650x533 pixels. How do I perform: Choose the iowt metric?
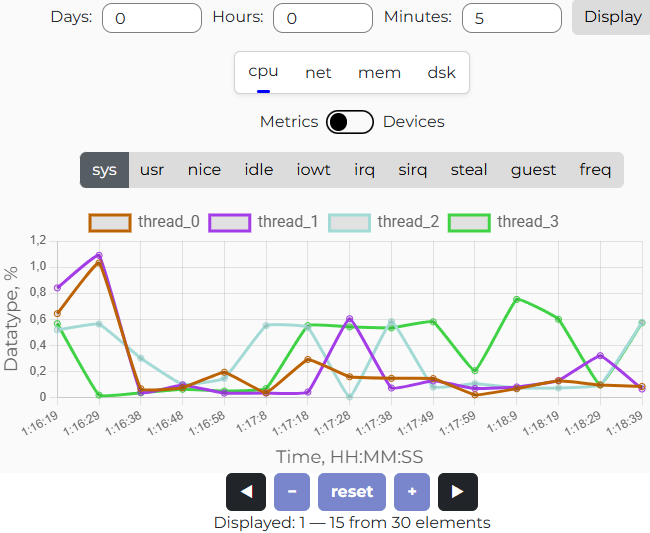pos(313,170)
